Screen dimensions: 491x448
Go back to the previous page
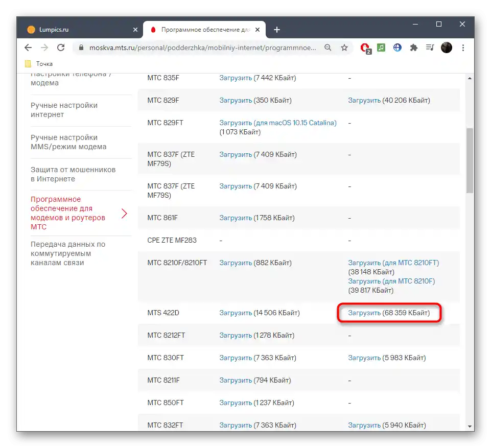[x=28, y=48]
